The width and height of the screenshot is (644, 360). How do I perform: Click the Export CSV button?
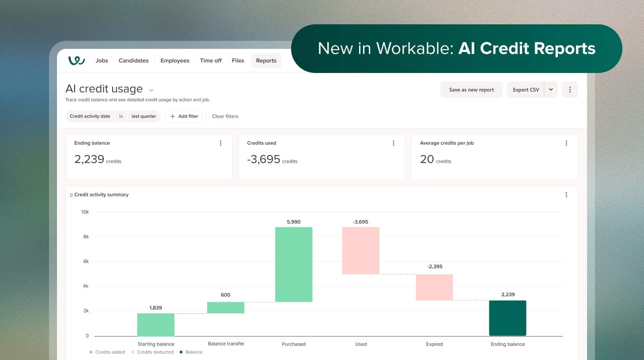pyautogui.click(x=526, y=89)
